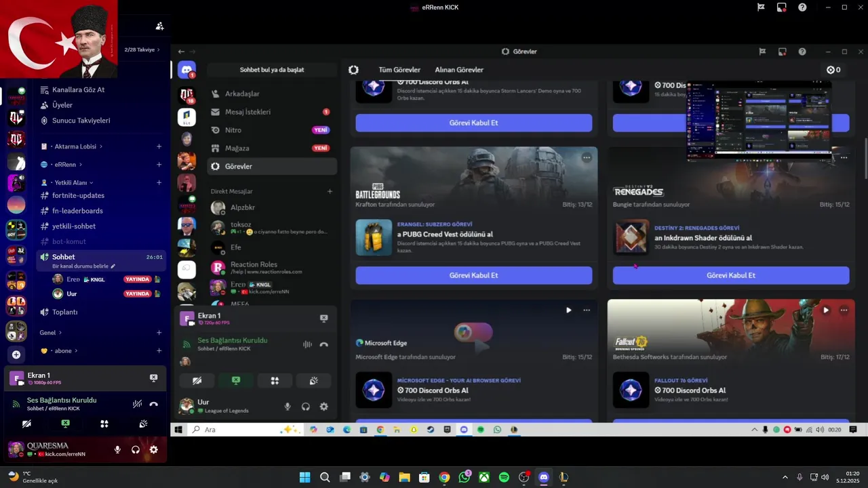Create channel in Aktarma Lobisi category
This screenshot has height=488, width=868.
pyautogui.click(x=159, y=146)
